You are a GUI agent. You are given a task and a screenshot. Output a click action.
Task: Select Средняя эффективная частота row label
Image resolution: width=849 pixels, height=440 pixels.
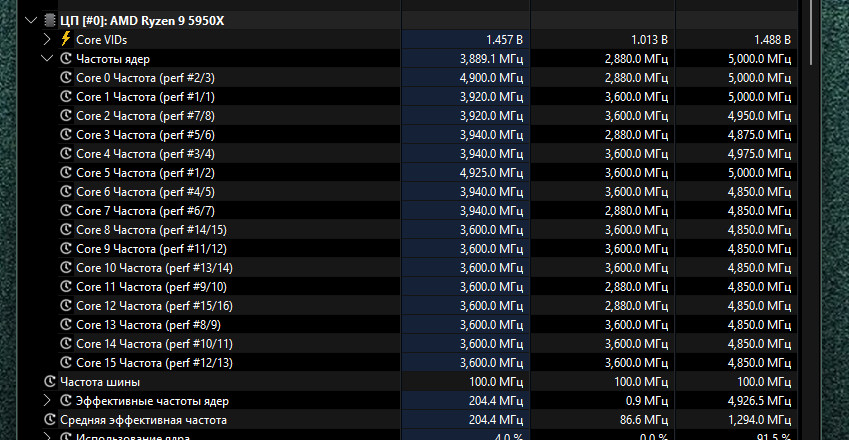pyautogui.click(x=143, y=420)
